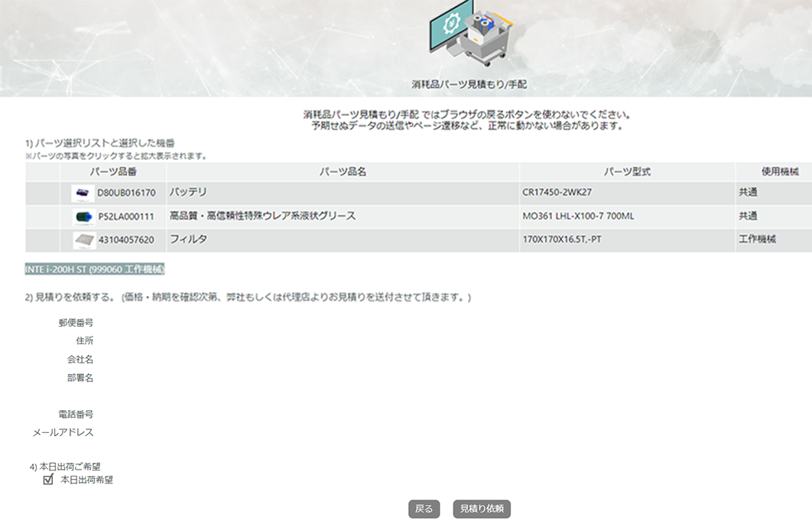812x521 pixels.
Task: Toggle the 本日出荷希望 checkbox
Action: tap(48, 480)
